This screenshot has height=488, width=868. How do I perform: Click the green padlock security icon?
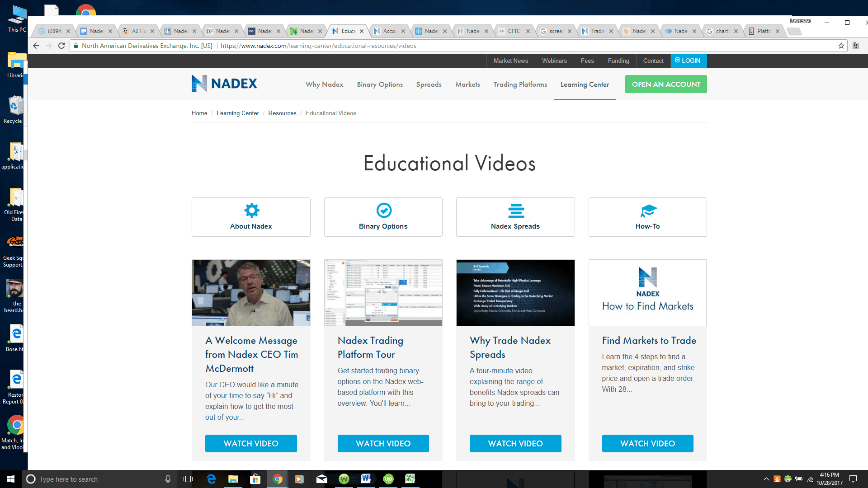pyautogui.click(x=76, y=46)
